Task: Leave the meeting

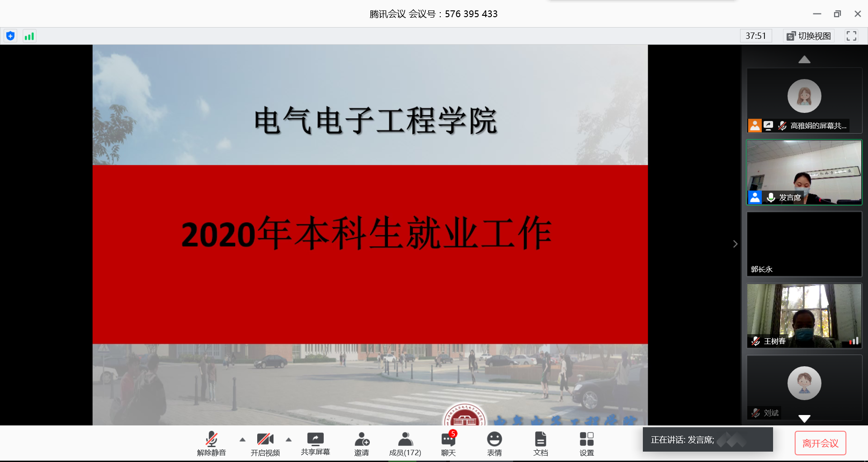Action: [x=820, y=443]
